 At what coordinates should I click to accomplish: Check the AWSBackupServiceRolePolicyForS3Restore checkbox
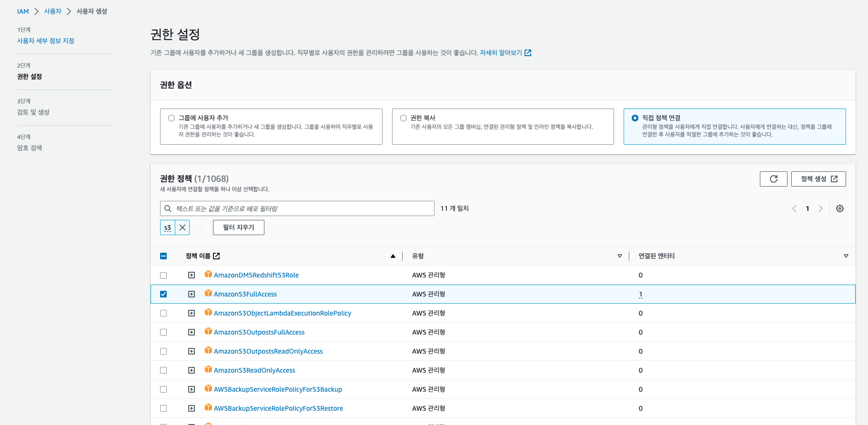click(x=163, y=408)
